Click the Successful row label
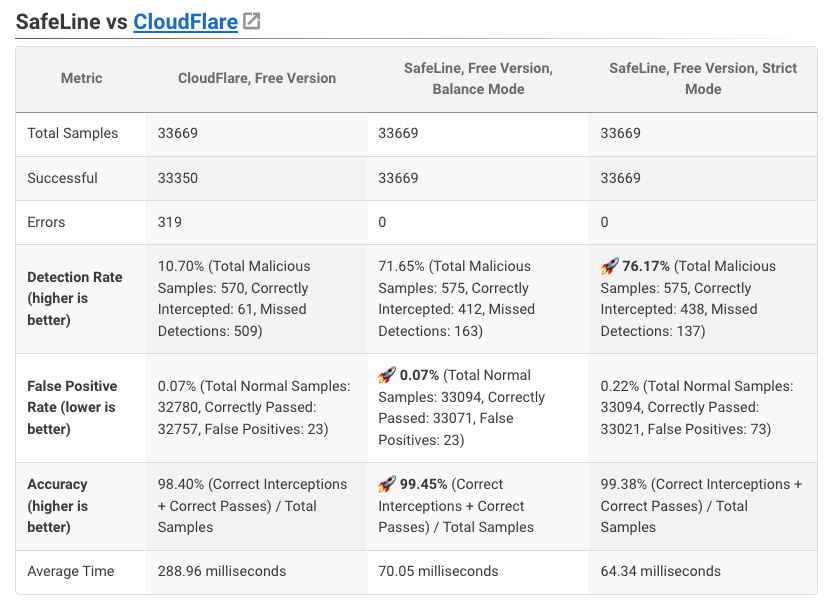Image resolution: width=834 pixels, height=610 pixels. [63, 178]
